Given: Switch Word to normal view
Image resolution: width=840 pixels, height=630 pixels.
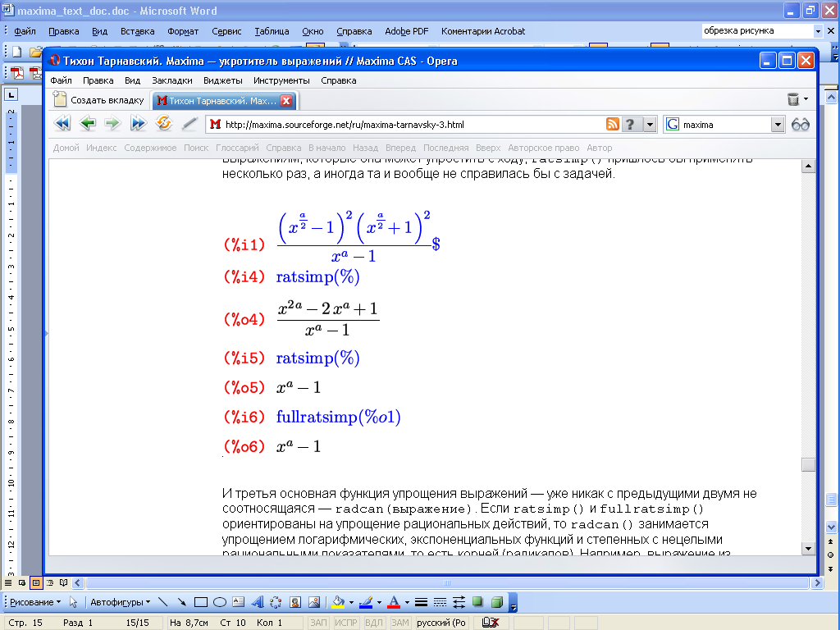Looking at the screenshot, I should tap(8, 582).
